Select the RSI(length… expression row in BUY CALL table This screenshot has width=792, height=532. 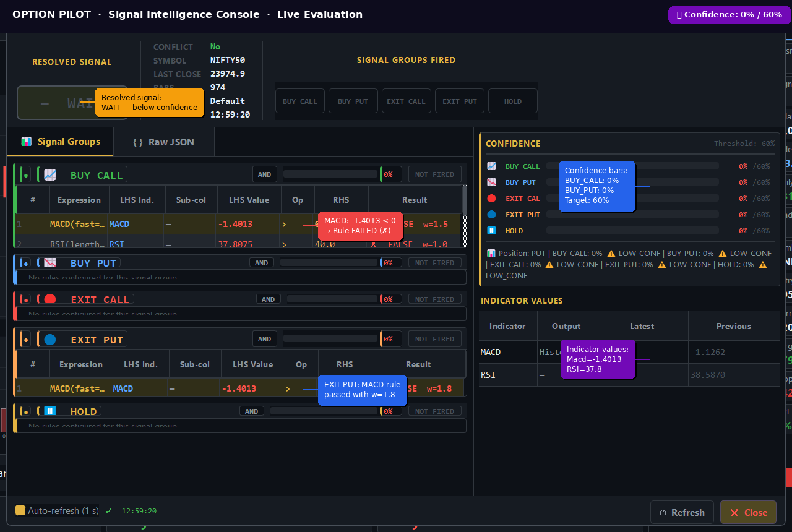pyautogui.click(x=239, y=242)
